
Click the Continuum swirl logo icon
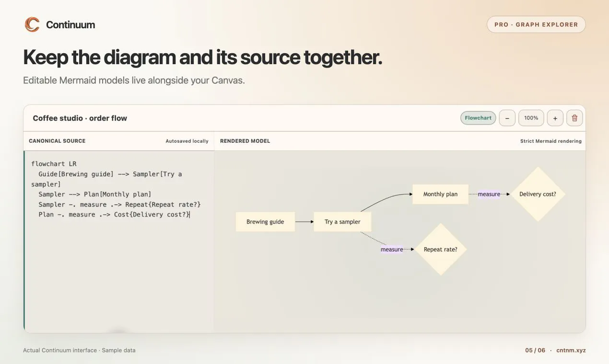point(32,24)
